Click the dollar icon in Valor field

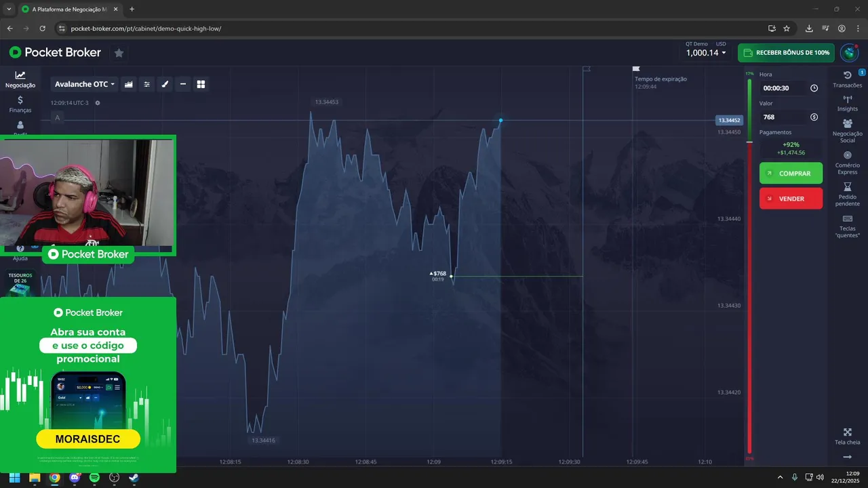[x=814, y=117]
